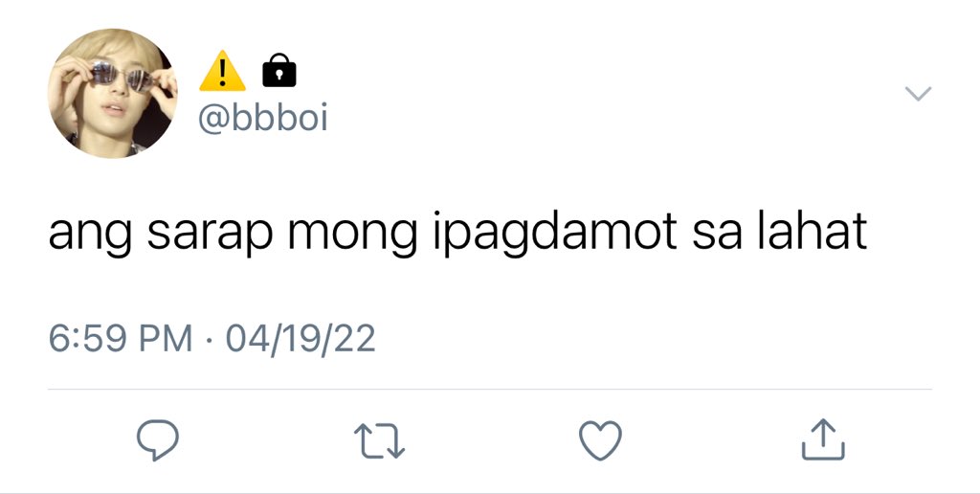
Task: Select the 6:59 PM timestamp
Action: point(120,338)
